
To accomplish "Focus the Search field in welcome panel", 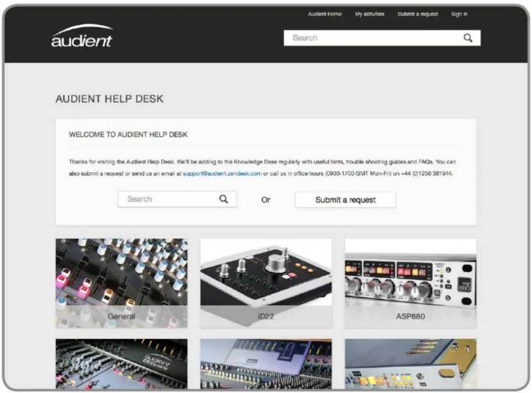I will [x=177, y=199].
